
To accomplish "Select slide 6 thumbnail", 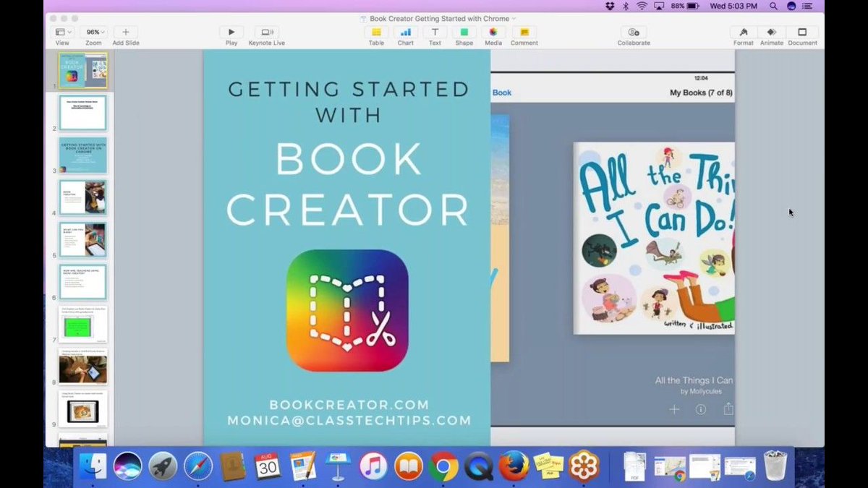I will tap(82, 282).
